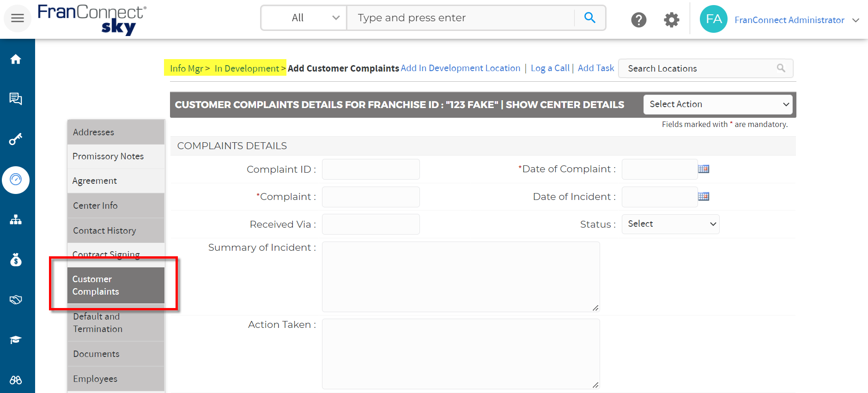Open the binoculars sidebar icon

coord(16,380)
